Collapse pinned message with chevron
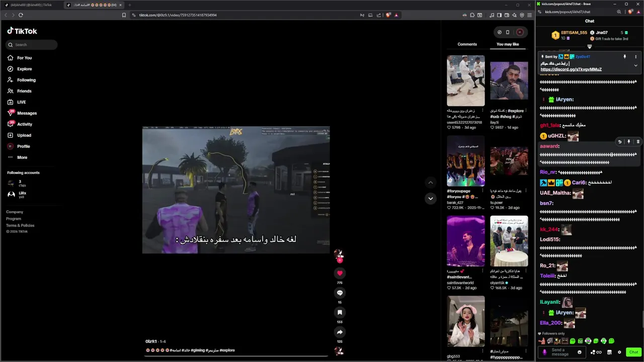 click(635, 65)
